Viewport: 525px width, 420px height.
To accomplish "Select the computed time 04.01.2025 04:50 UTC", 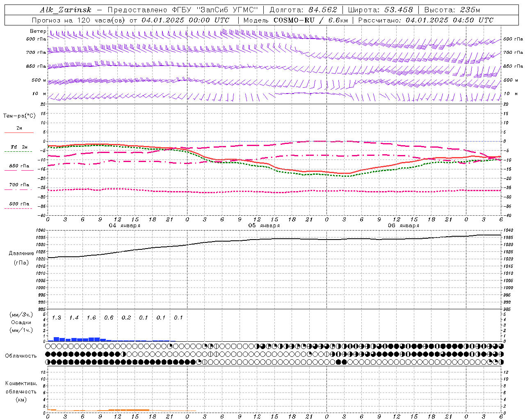I will [450, 20].
